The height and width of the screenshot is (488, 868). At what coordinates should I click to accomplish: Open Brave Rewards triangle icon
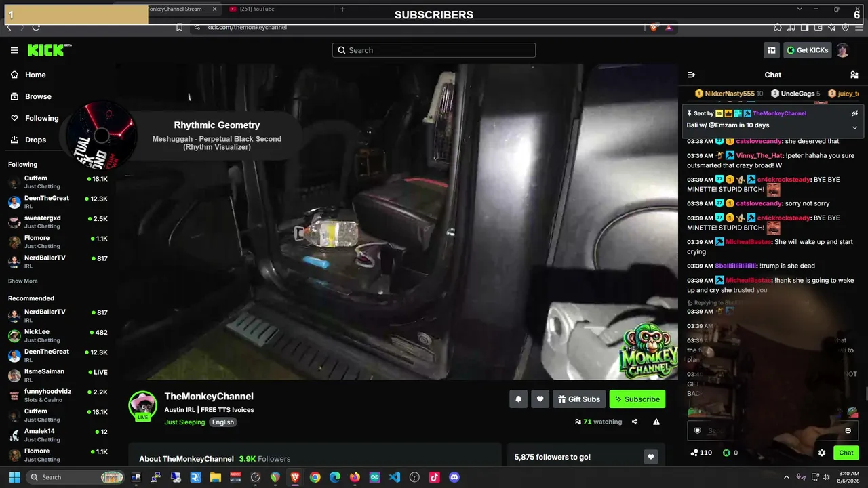669,27
